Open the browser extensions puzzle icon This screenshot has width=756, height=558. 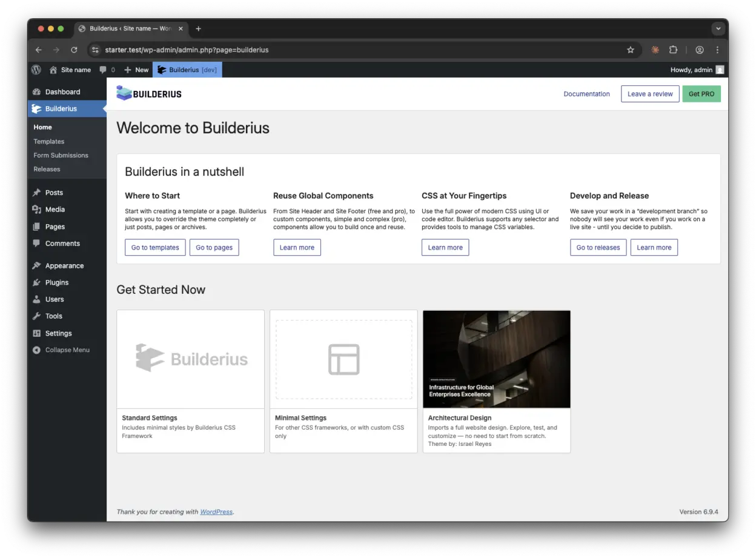pos(673,50)
